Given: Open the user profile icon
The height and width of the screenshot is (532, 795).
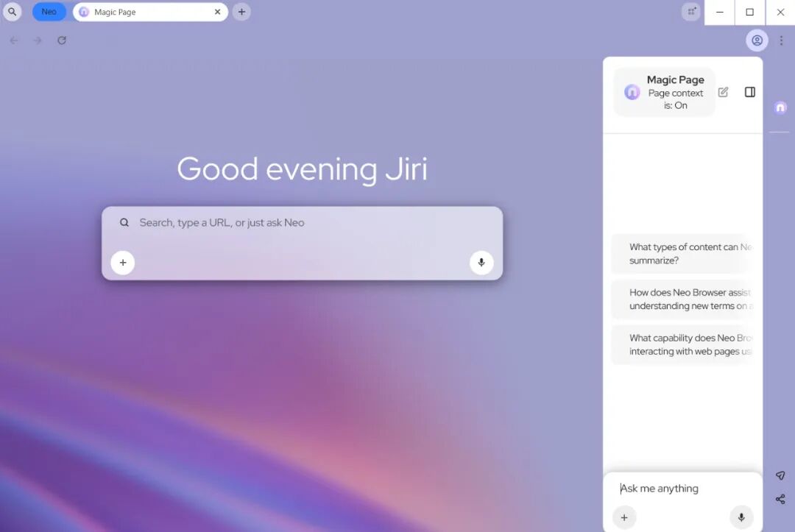Looking at the screenshot, I should pyautogui.click(x=757, y=40).
